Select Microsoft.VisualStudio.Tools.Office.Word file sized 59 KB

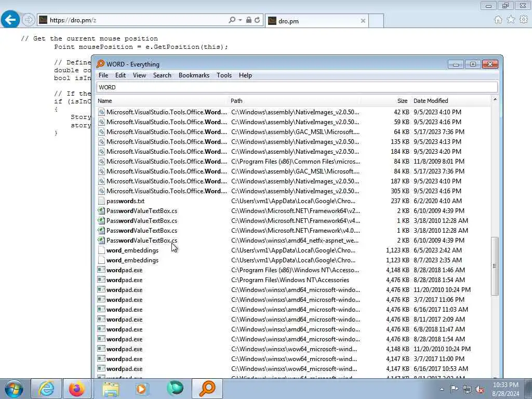[167, 122]
